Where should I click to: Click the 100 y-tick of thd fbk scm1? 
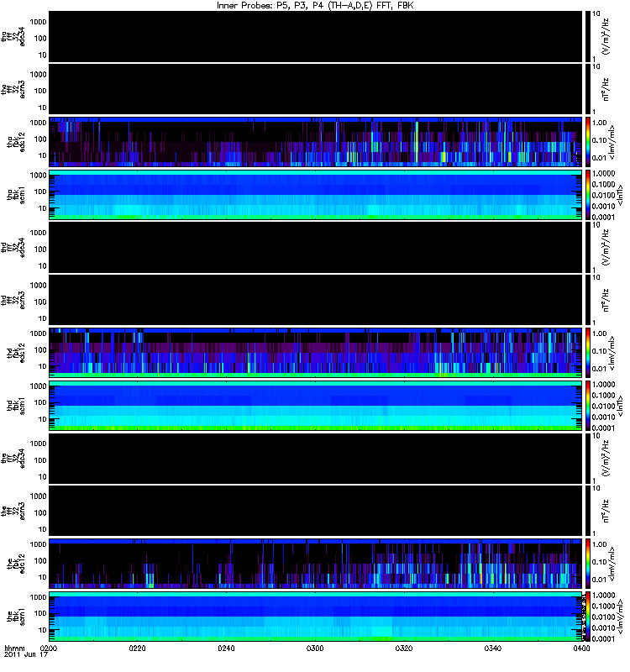pyautogui.click(x=40, y=402)
